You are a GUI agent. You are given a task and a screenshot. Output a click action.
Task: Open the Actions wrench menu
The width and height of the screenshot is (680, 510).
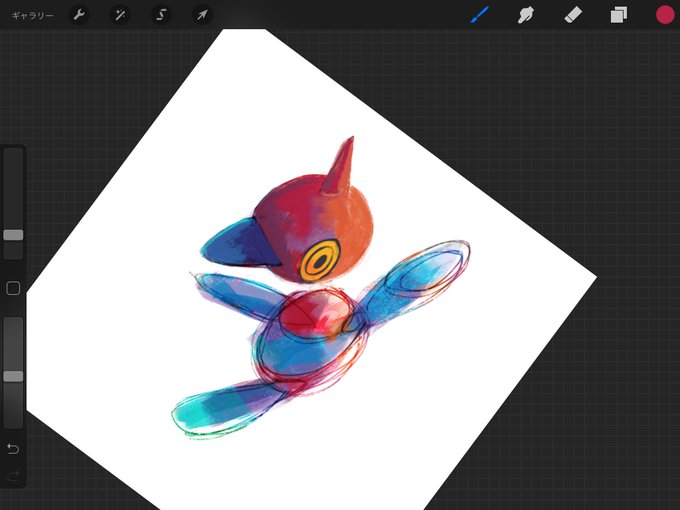click(79, 15)
